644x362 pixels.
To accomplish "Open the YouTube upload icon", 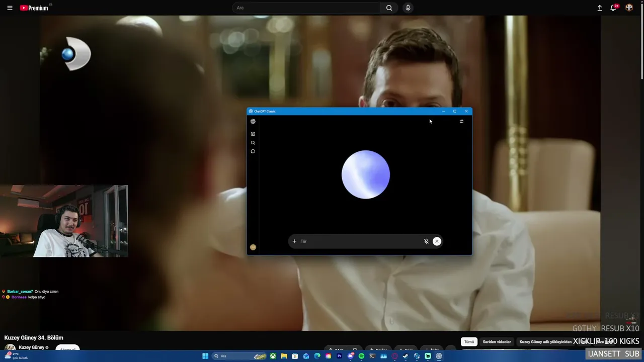I will point(600,8).
